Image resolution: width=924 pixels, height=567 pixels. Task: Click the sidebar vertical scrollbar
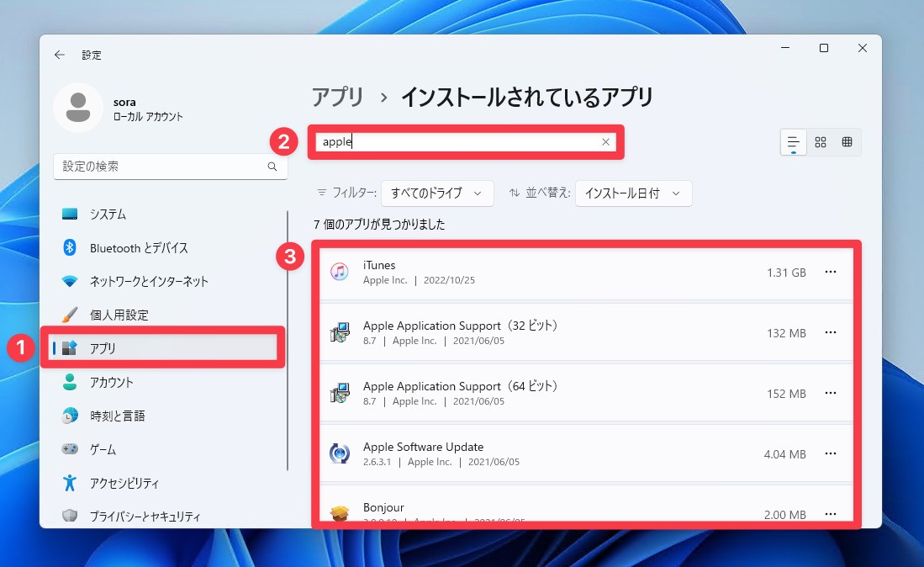pyautogui.click(x=288, y=341)
